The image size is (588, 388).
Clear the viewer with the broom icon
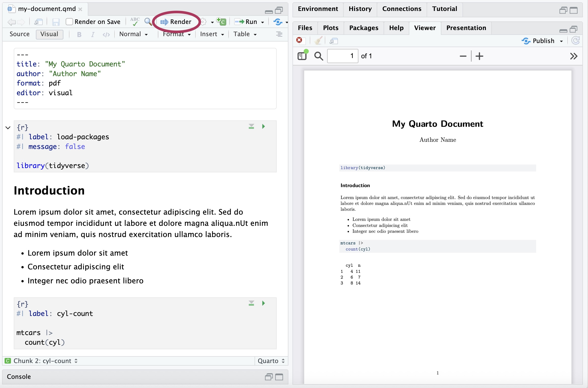(x=318, y=41)
